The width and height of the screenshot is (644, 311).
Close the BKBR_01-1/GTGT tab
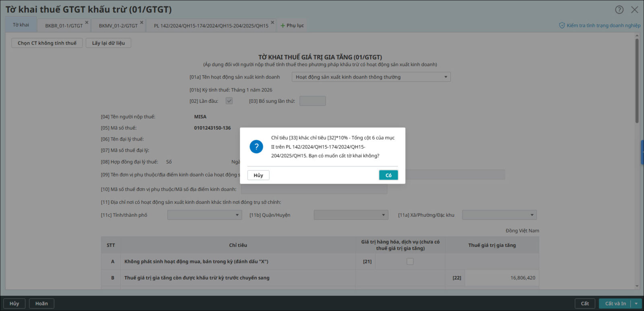pyautogui.click(x=87, y=23)
